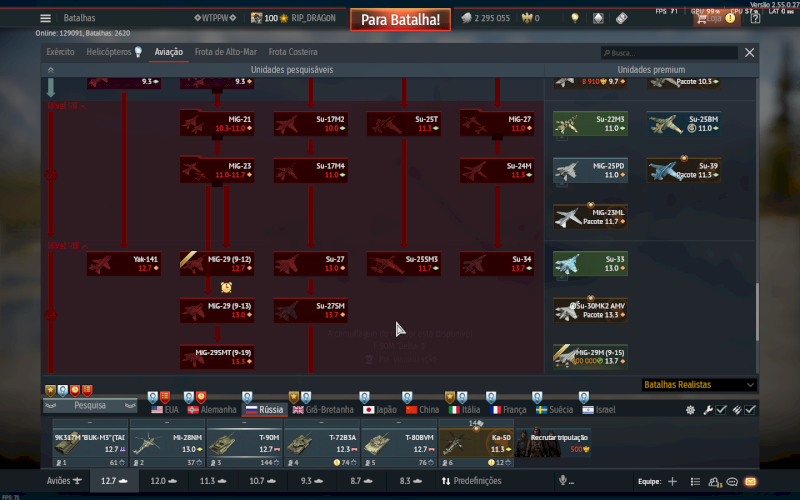Select the Su-17M2 aircraft card
Screen dimensions: 800x500
click(310, 123)
